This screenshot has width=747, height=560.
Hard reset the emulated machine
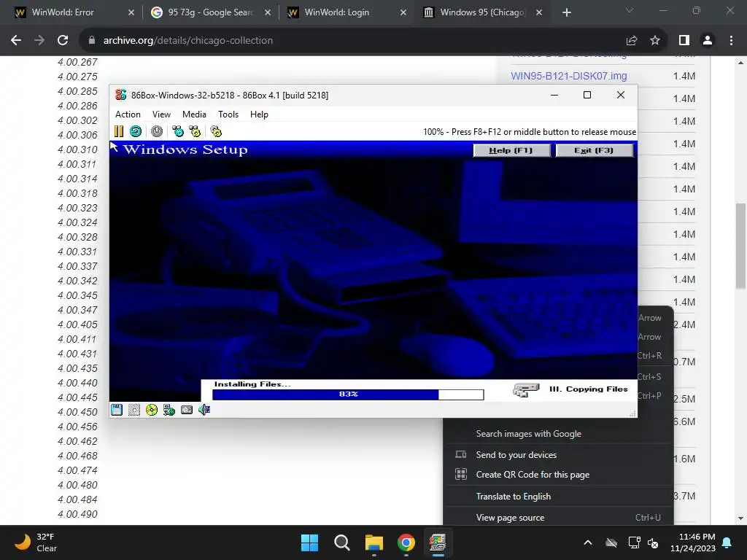pos(136,131)
